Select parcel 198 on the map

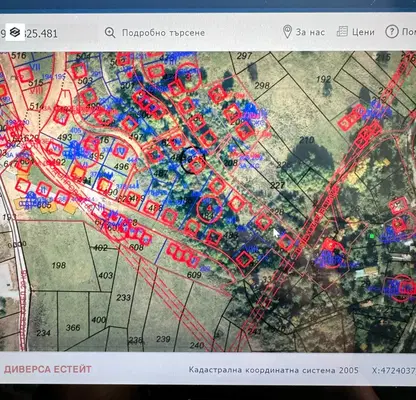pos(59,266)
